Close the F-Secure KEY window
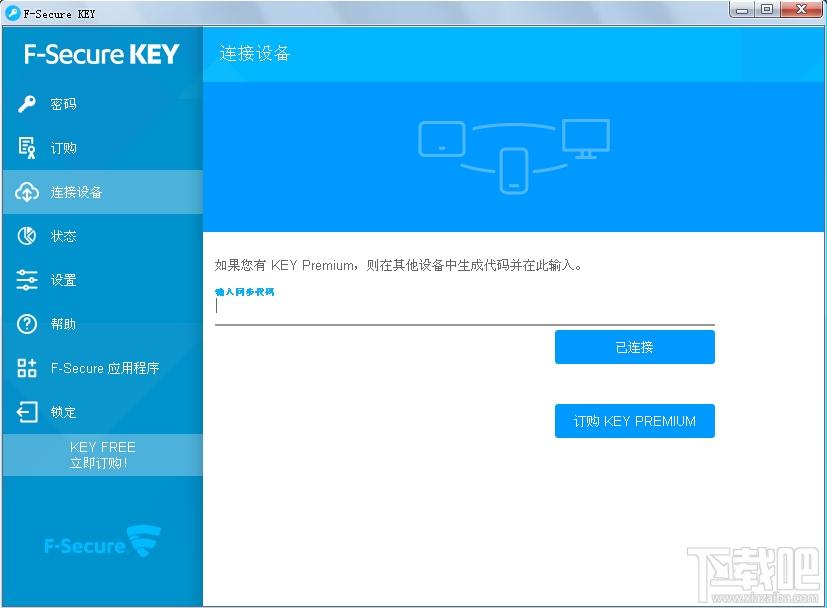The width and height of the screenshot is (827, 608). point(801,9)
